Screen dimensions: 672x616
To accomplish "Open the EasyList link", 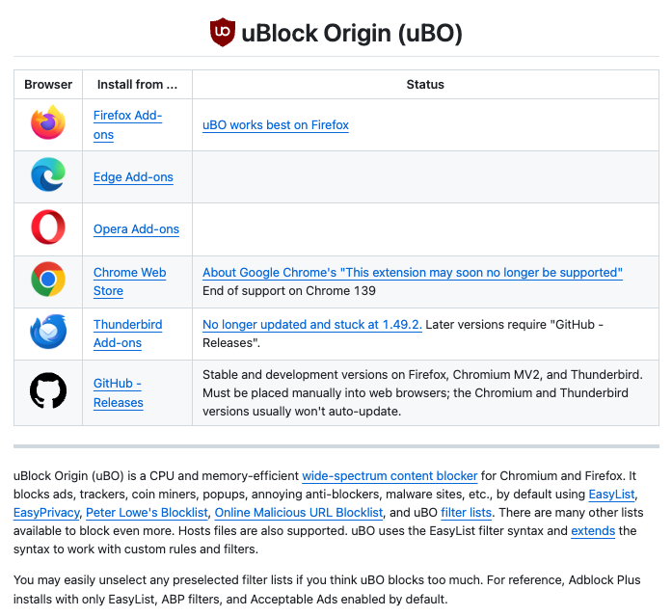I will pos(611,495).
